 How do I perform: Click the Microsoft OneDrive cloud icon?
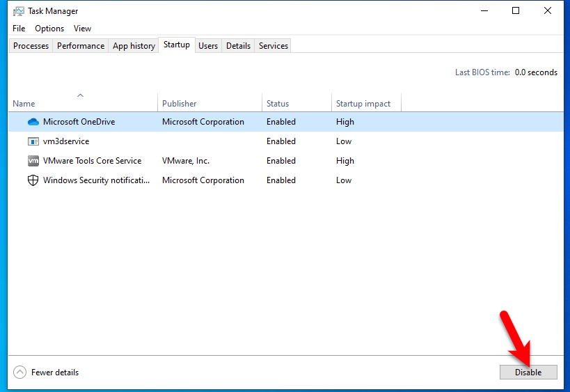pos(33,122)
